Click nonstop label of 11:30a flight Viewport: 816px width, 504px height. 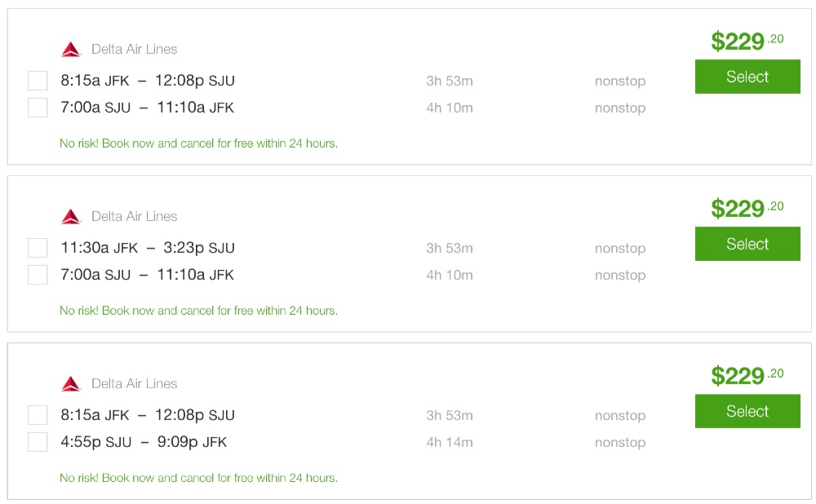(619, 249)
